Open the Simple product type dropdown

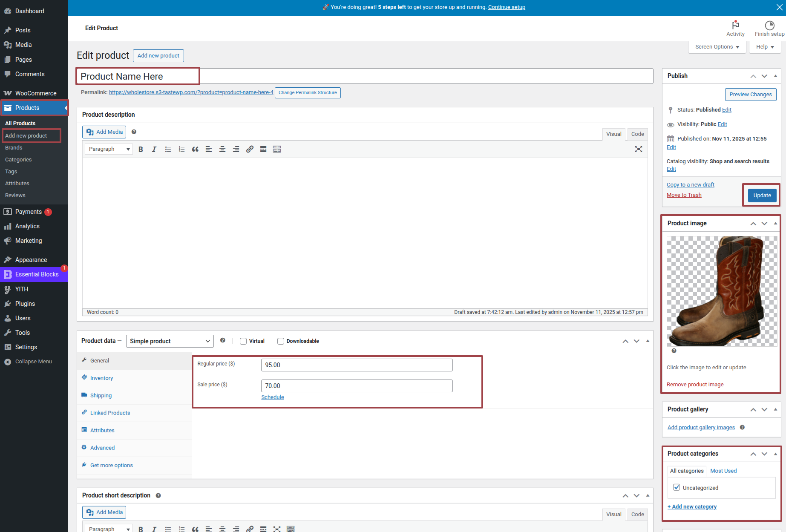(170, 341)
